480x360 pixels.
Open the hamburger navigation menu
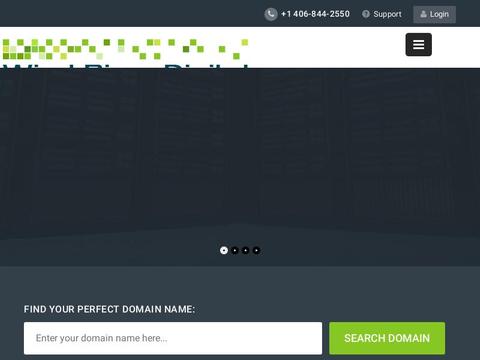(x=418, y=44)
